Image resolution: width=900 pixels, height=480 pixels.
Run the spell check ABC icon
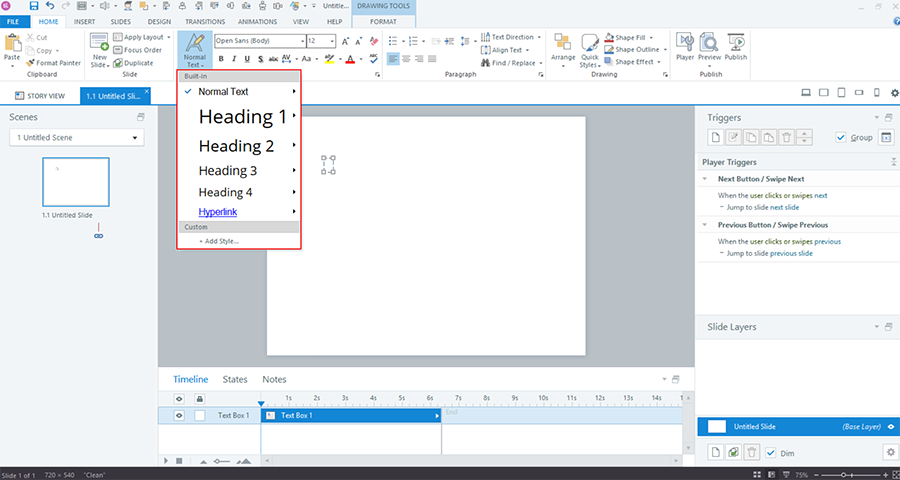click(374, 59)
